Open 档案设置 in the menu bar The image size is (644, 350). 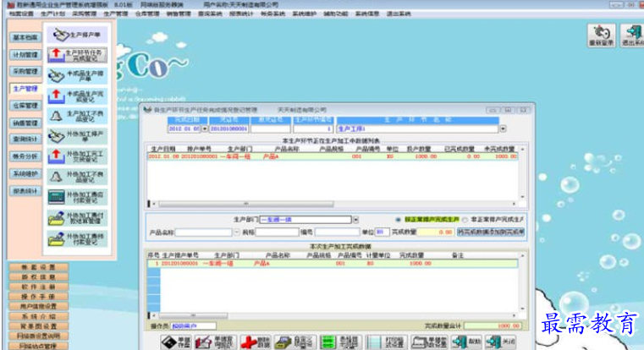[x=21, y=14]
